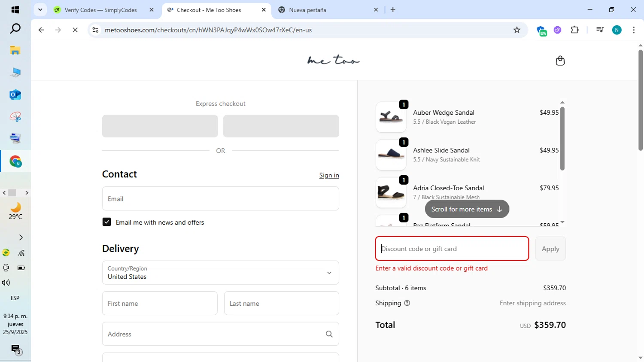The width and height of the screenshot is (644, 362).
Task: Click the page vertical scrollbar
Action: tap(641, 100)
